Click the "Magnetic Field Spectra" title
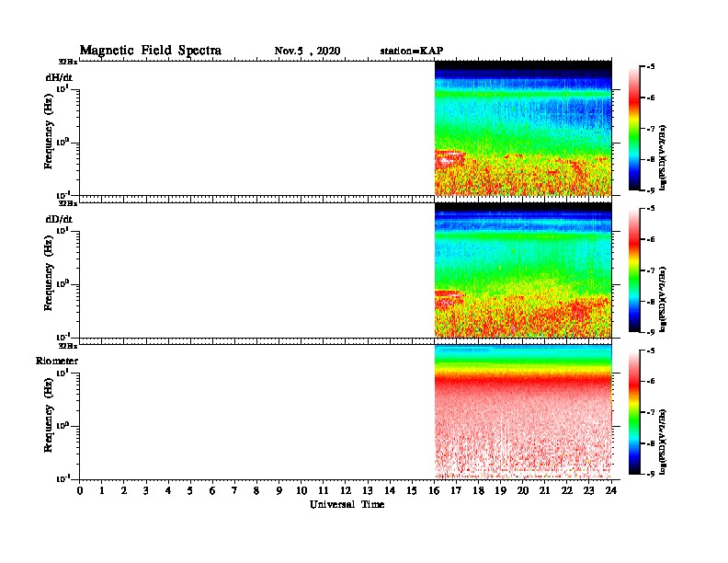Image resolution: width=728 pixels, height=563 pixels. [x=151, y=51]
